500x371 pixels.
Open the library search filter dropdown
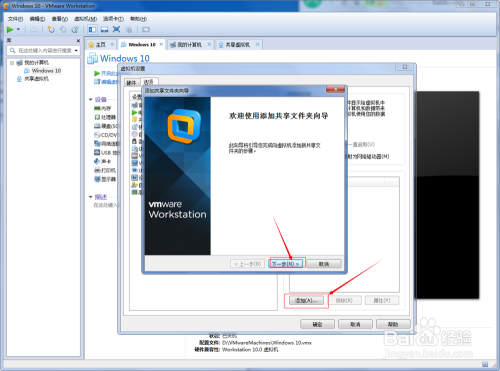pyautogui.click(x=76, y=51)
